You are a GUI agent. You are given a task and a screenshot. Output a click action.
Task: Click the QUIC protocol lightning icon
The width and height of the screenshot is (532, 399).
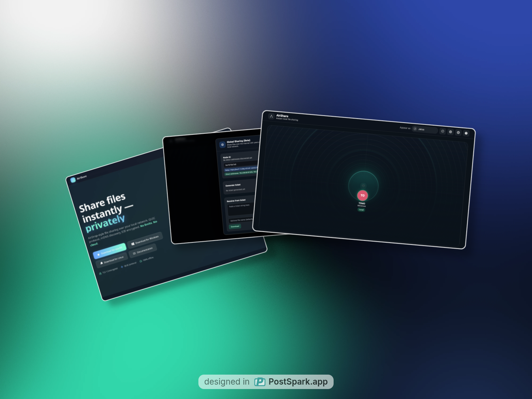coord(122,267)
